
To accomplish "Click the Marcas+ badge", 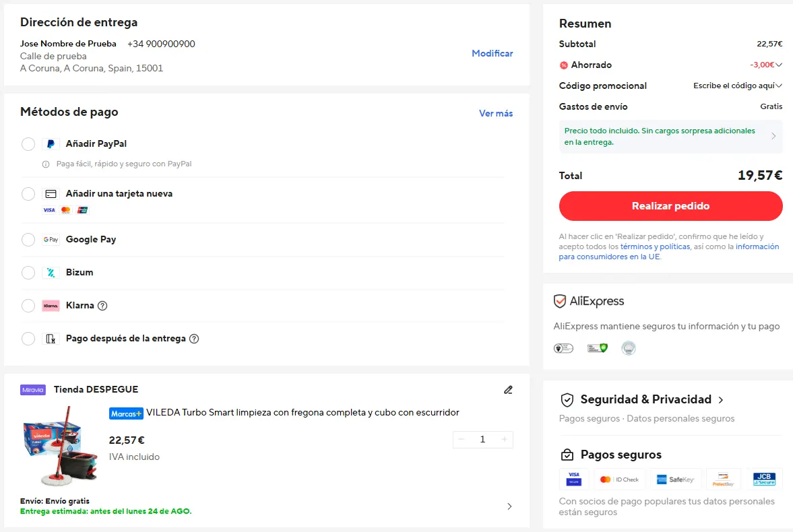I will pyautogui.click(x=127, y=413).
